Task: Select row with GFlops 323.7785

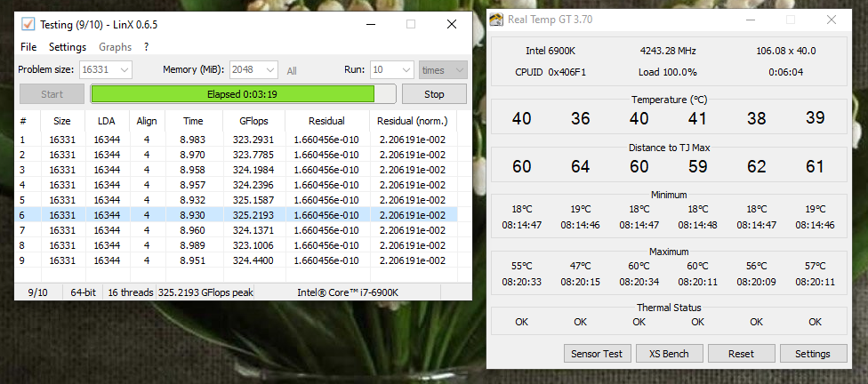Action: (x=237, y=155)
